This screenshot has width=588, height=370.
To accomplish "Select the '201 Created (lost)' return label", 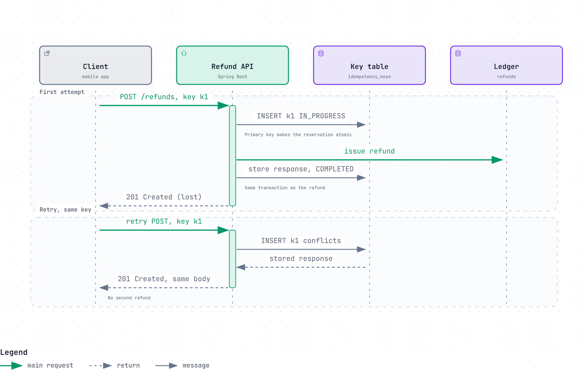I will point(164,197).
